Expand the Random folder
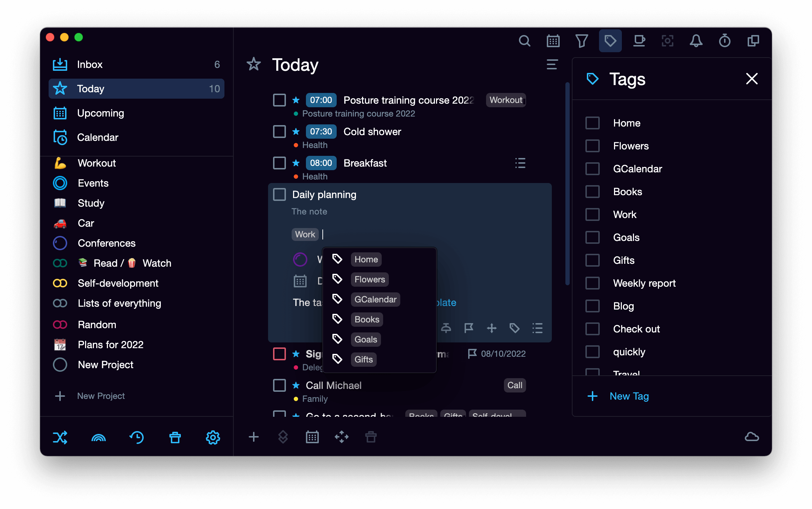Screen dimensions: 812x509 (x=60, y=325)
